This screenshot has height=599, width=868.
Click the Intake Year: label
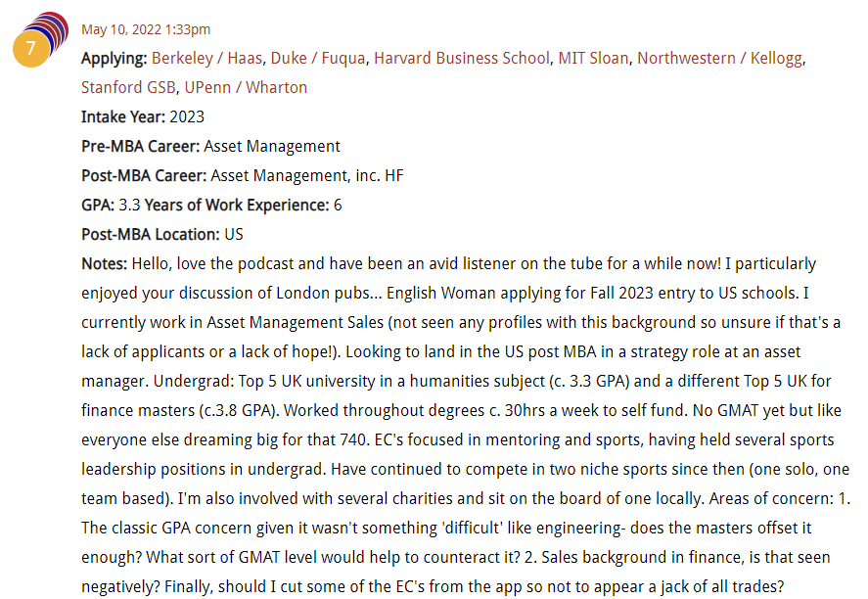(x=123, y=117)
